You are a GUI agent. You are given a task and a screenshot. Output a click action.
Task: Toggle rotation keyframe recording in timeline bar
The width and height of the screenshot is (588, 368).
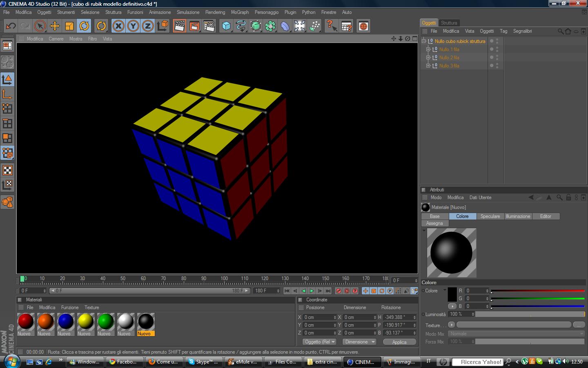382,291
